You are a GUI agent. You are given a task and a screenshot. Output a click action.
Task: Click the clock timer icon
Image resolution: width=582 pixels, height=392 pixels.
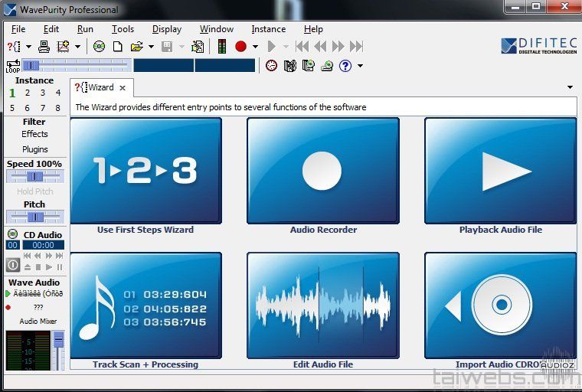(x=271, y=66)
